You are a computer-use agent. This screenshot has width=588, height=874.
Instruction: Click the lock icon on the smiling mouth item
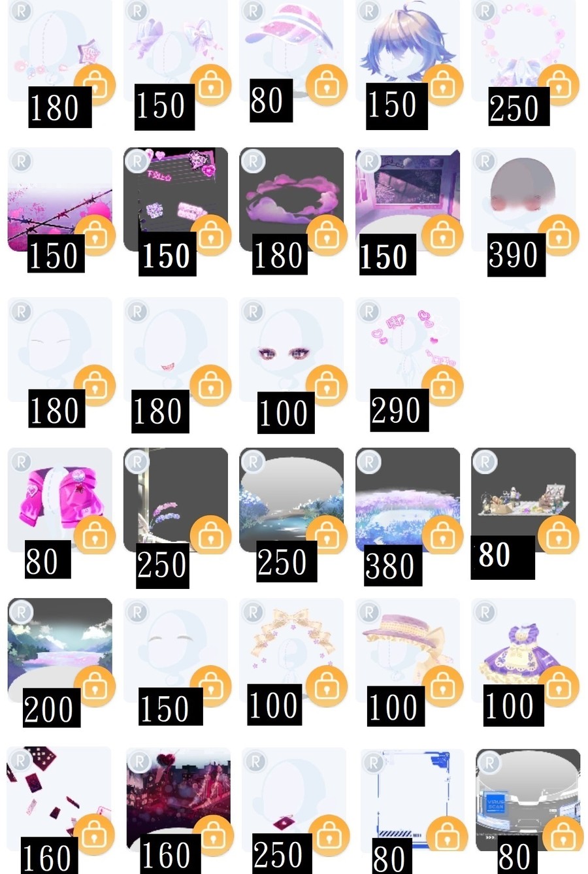[210, 385]
